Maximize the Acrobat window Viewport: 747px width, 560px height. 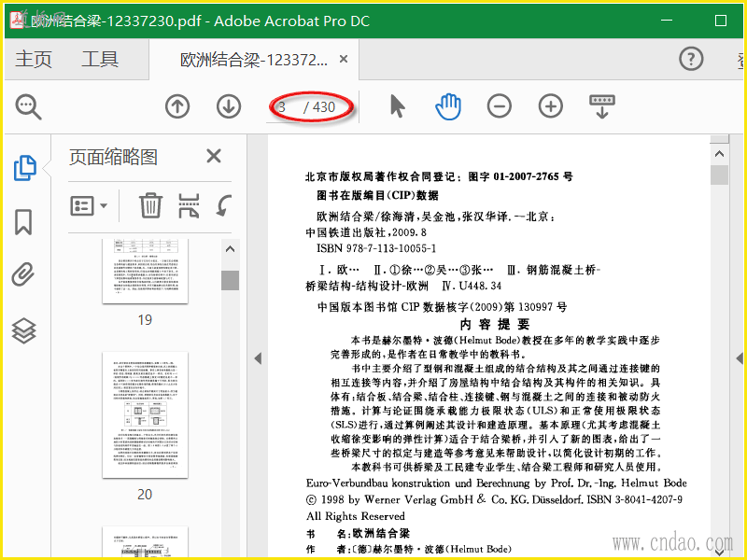coord(721,21)
